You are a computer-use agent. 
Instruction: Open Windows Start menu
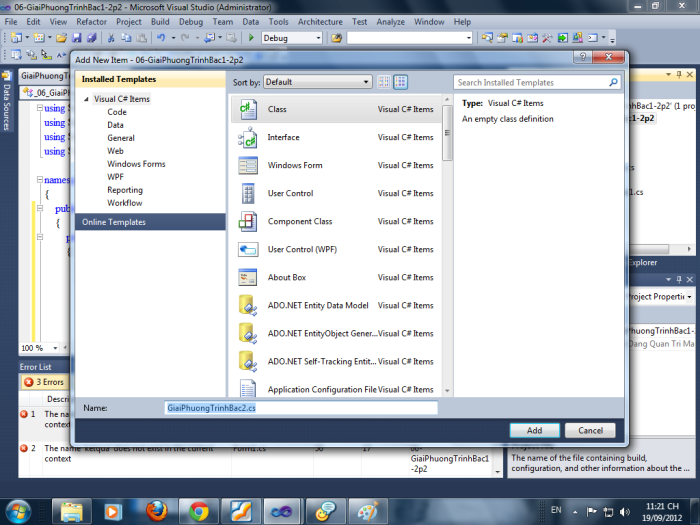(x=18, y=512)
